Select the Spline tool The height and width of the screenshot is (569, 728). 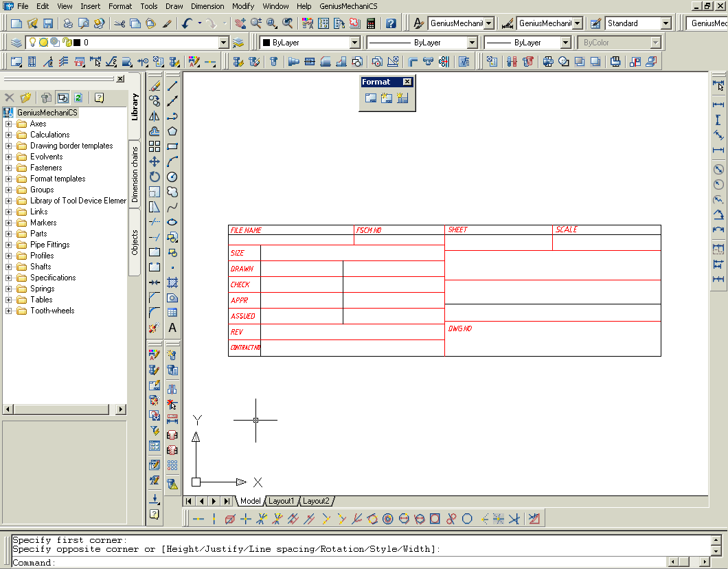[x=172, y=207]
